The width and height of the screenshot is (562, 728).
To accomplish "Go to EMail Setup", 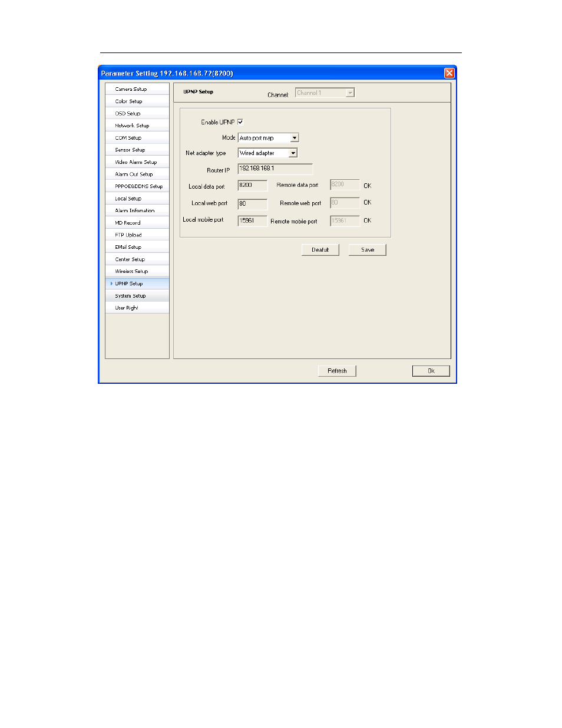I will [137, 247].
